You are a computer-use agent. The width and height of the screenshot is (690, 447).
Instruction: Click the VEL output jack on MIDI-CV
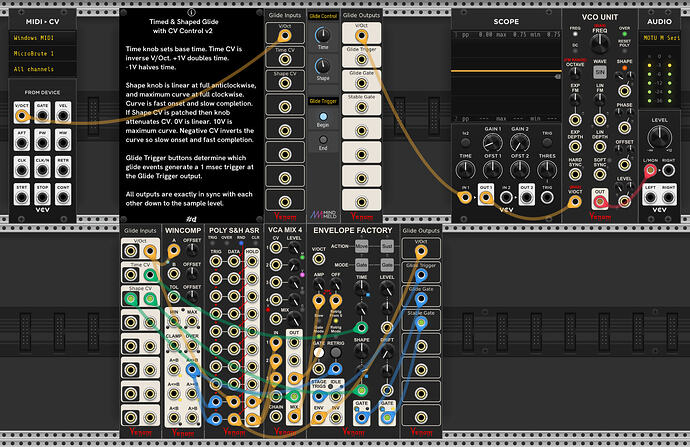pyautogui.click(x=63, y=116)
